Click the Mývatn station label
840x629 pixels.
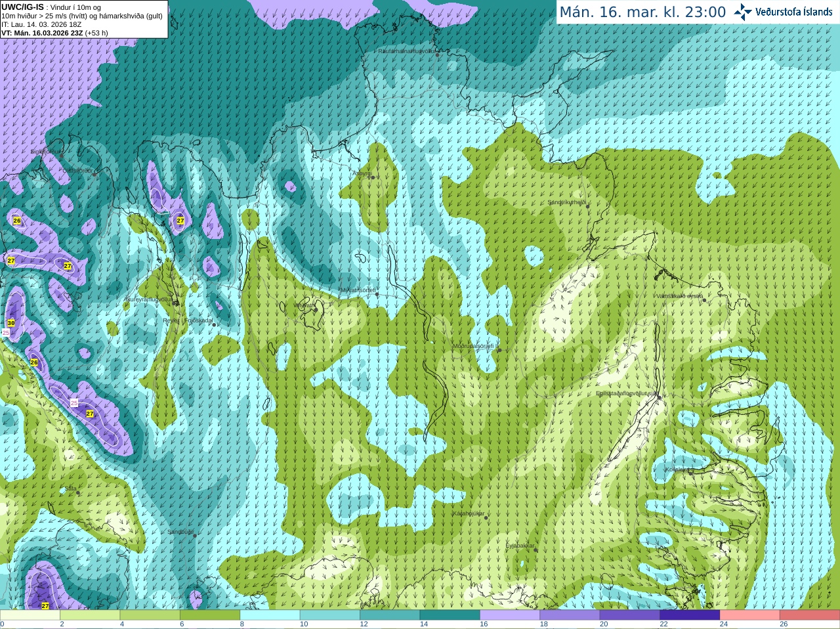pos(304,305)
